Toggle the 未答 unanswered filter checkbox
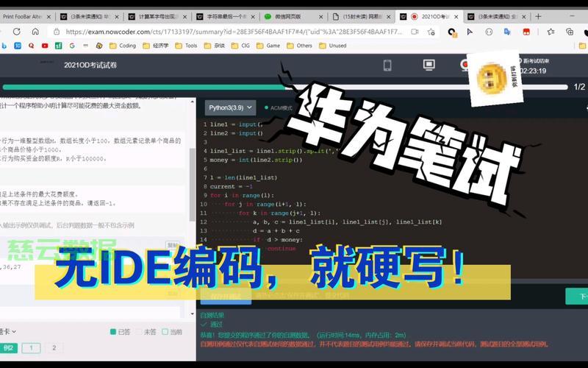The width and height of the screenshot is (588, 368). pyautogui.click(x=139, y=332)
